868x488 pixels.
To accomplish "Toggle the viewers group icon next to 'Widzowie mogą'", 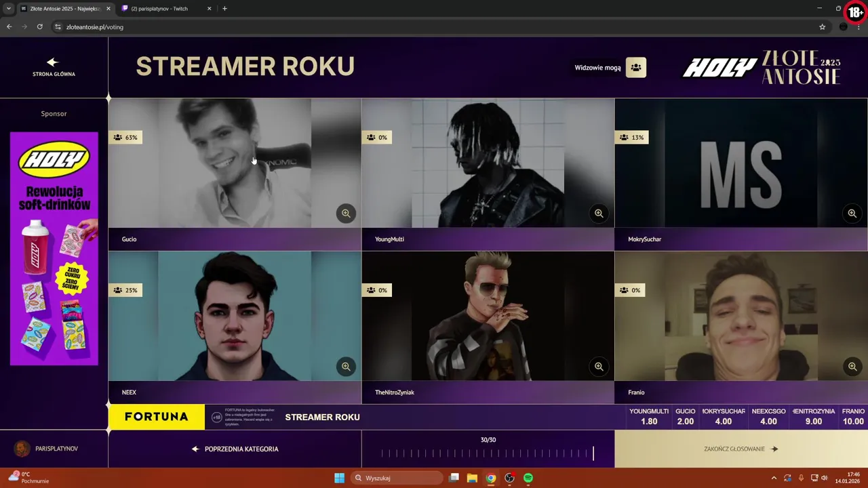I will click(x=636, y=67).
